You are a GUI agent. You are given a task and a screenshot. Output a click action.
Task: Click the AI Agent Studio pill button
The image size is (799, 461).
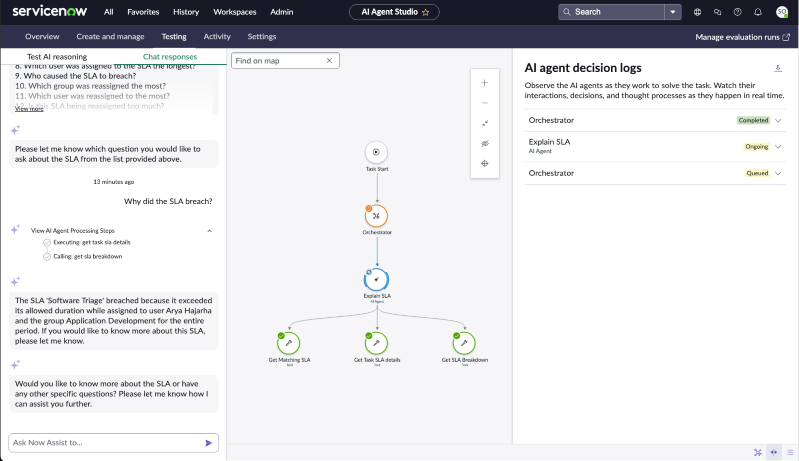(394, 12)
